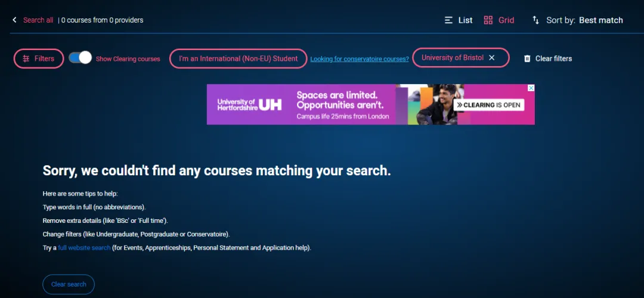Follow the full website search link
Screen dimensions: 644x298
(x=84, y=247)
